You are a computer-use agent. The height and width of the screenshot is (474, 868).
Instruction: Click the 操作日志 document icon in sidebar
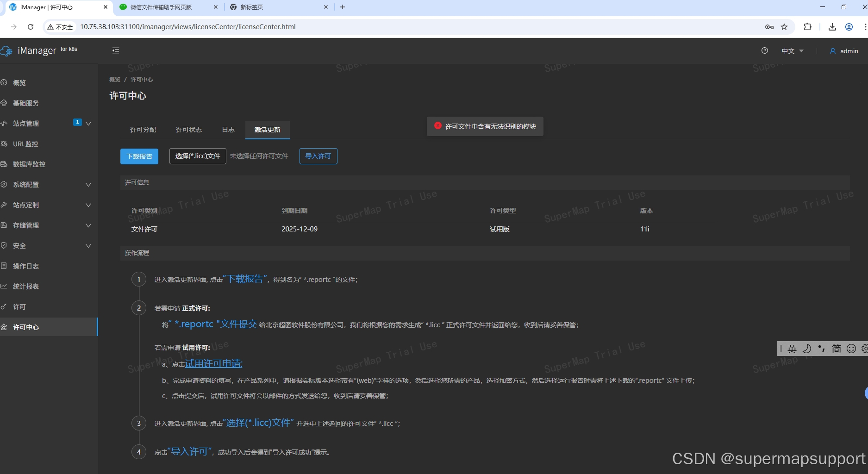[x=4, y=266]
